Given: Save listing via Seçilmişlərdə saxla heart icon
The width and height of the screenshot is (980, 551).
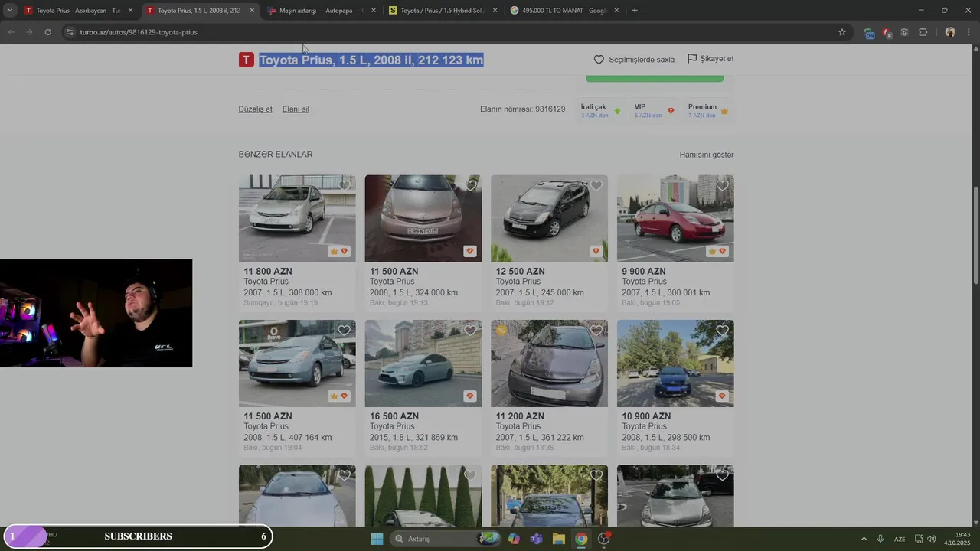Looking at the screenshot, I should click(599, 60).
